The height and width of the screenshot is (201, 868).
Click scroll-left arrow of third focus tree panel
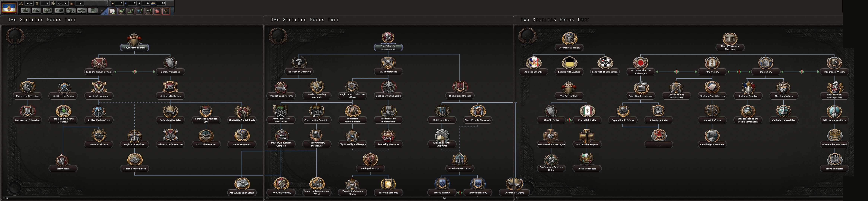coord(516,198)
